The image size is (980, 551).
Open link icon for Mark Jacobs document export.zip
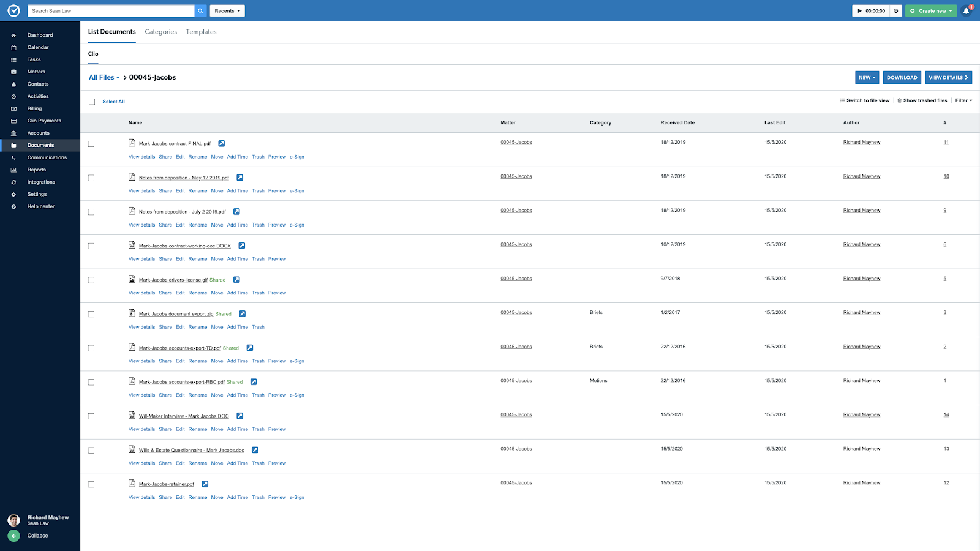tap(243, 314)
